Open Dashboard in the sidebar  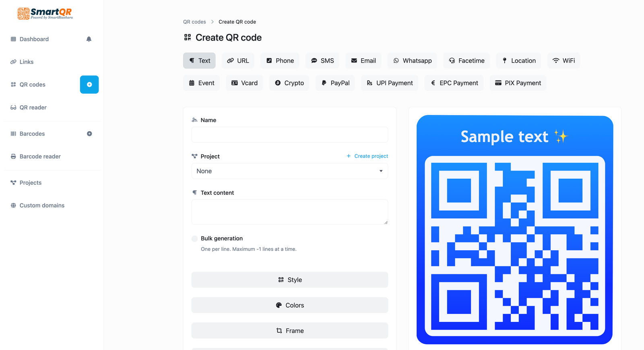tap(30, 39)
